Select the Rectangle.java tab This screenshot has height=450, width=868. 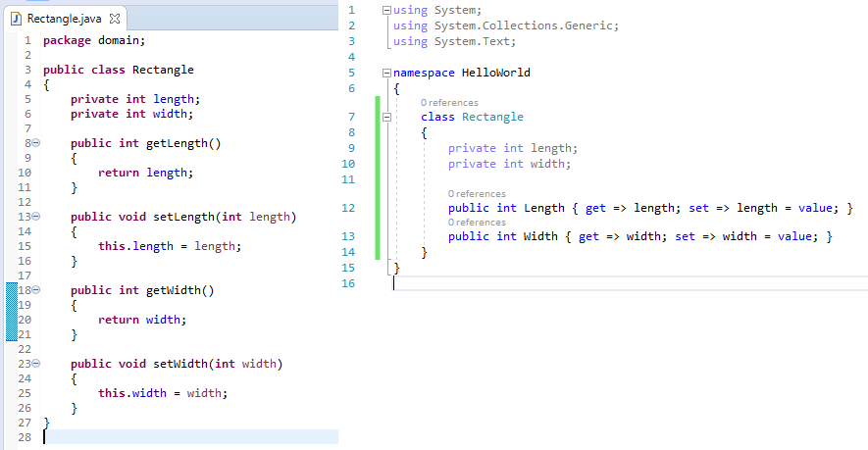pyautogui.click(x=64, y=19)
